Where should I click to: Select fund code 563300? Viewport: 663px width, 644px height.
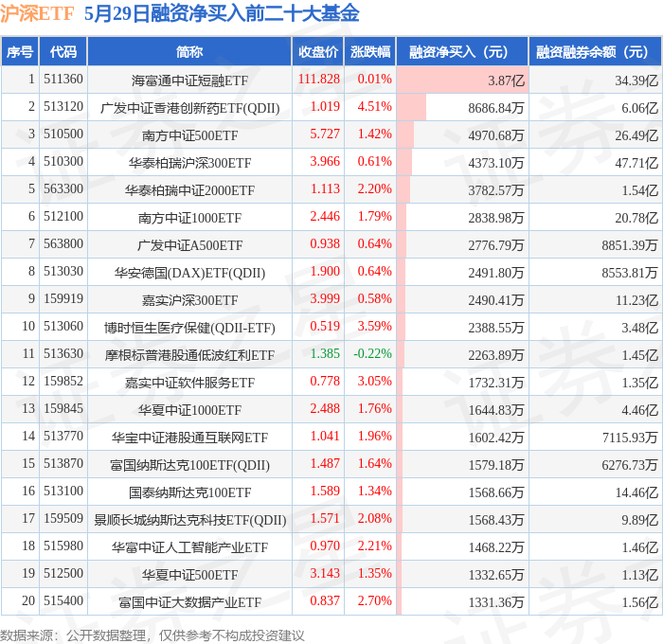click(63, 188)
